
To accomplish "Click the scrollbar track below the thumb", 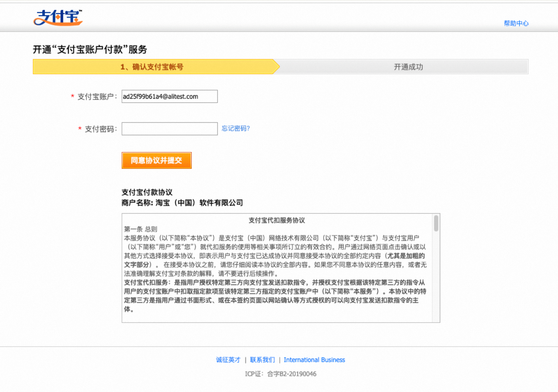I will (436, 279).
